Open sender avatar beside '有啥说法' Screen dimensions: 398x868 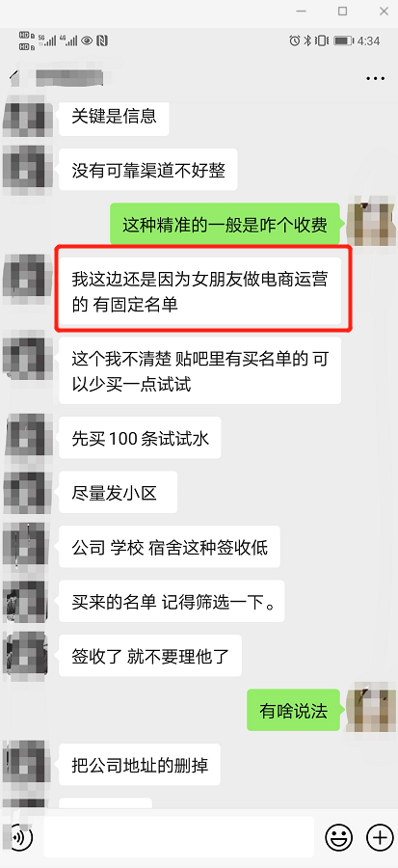[371, 707]
